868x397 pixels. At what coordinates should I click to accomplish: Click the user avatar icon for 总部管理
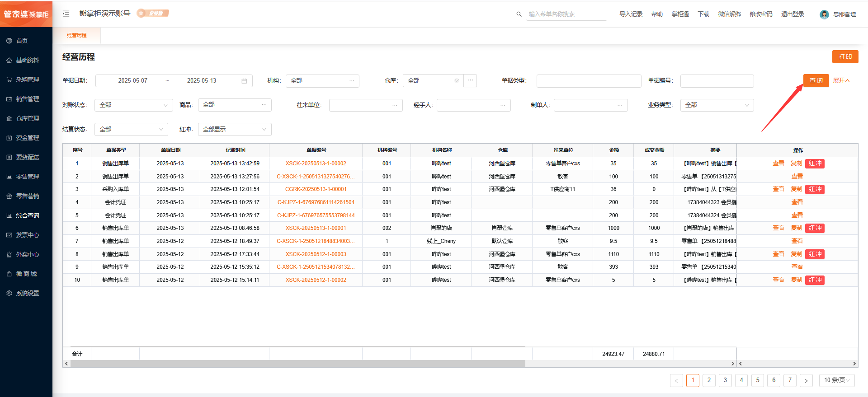[824, 14]
